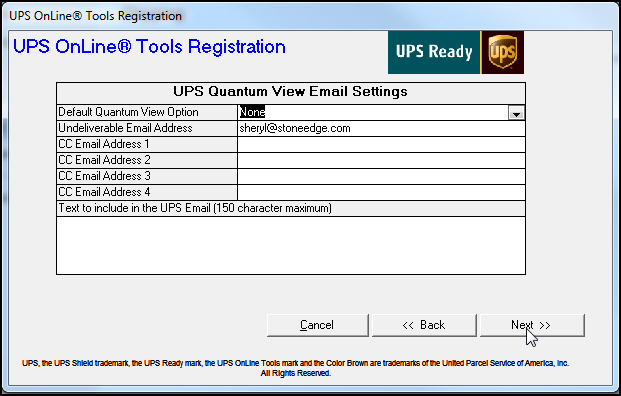Click the CC Email Address 1 field
The width and height of the screenshot is (621, 396).
[x=381, y=145]
